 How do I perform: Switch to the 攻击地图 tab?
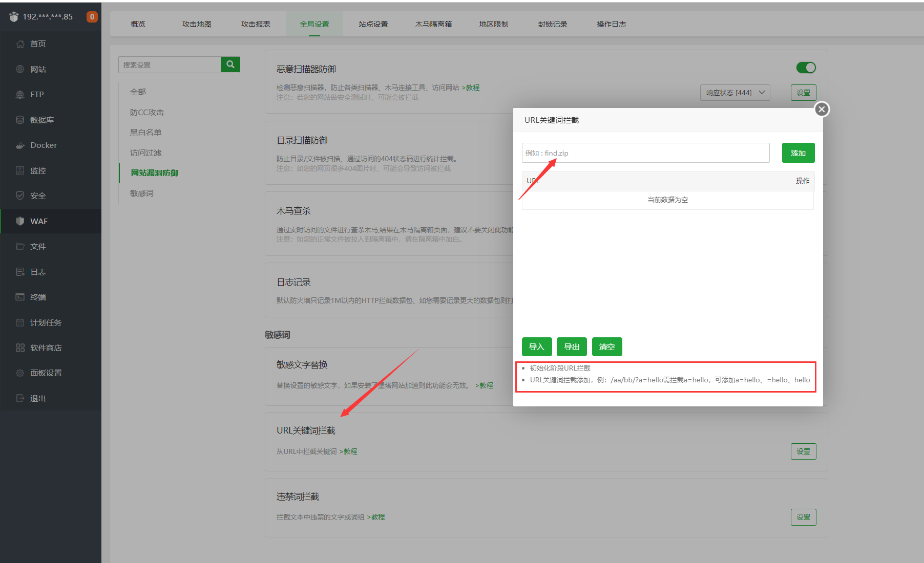coord(197,24)
